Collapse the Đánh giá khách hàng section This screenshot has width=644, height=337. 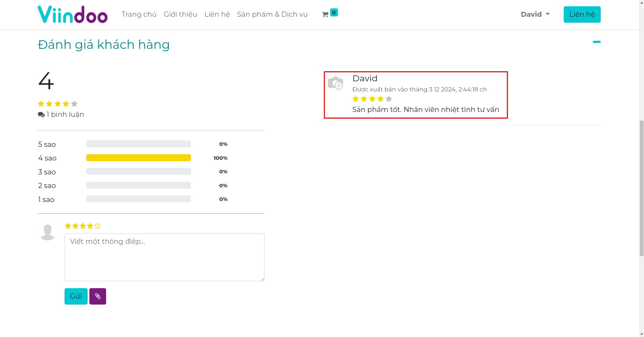coord(597,42)
